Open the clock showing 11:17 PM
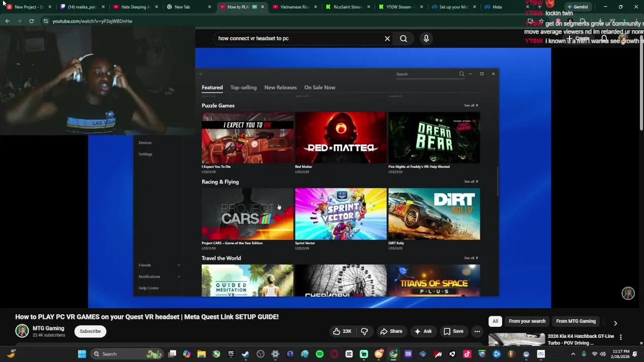The width and height of the screenshot is (644, 362). click(621, 354)
